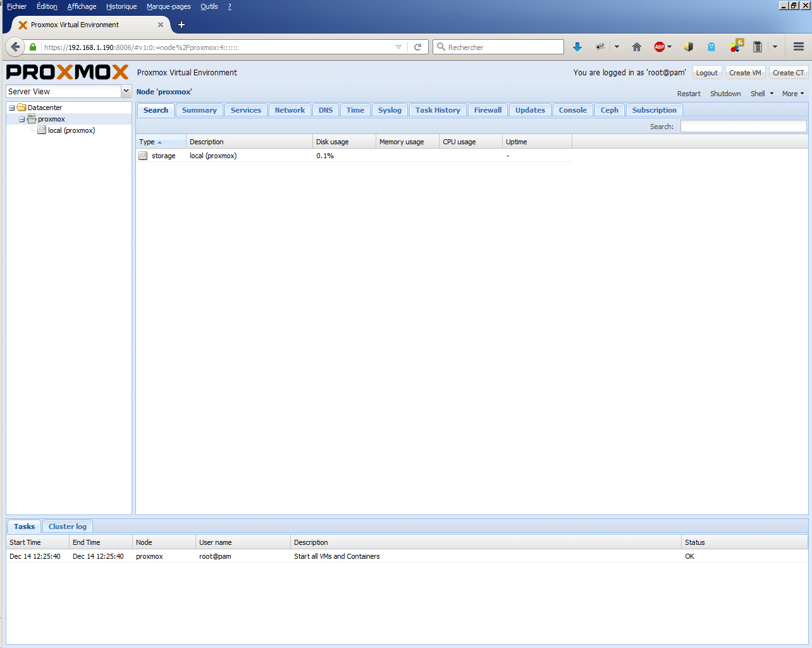Select the 'Start all VMs and Containers' task row
The height and width of the screenshot is (648, 812).
point(407,556)
